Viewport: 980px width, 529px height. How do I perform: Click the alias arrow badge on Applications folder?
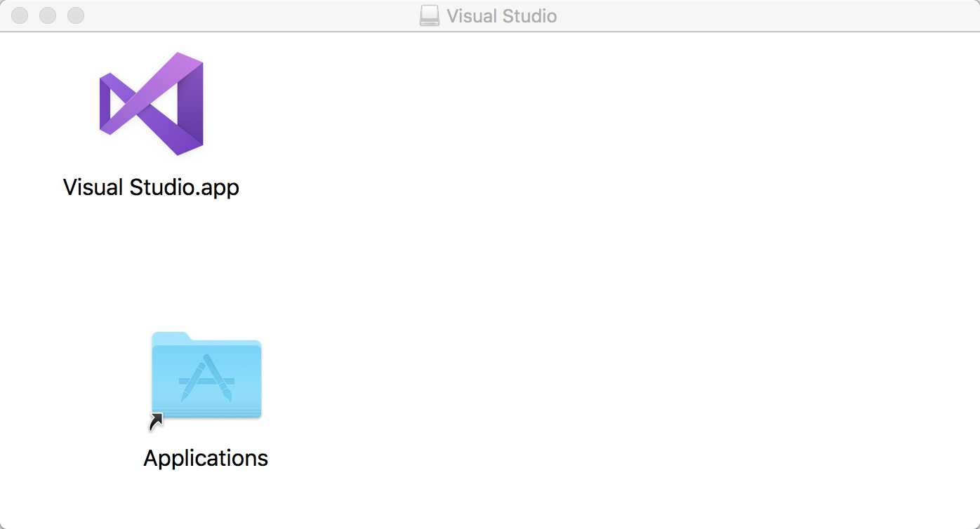tap(156, 422)
